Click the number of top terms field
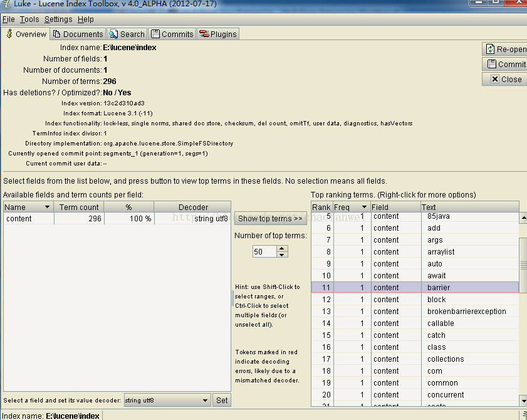This screenshot has width=527, height=420. point(265,251)
